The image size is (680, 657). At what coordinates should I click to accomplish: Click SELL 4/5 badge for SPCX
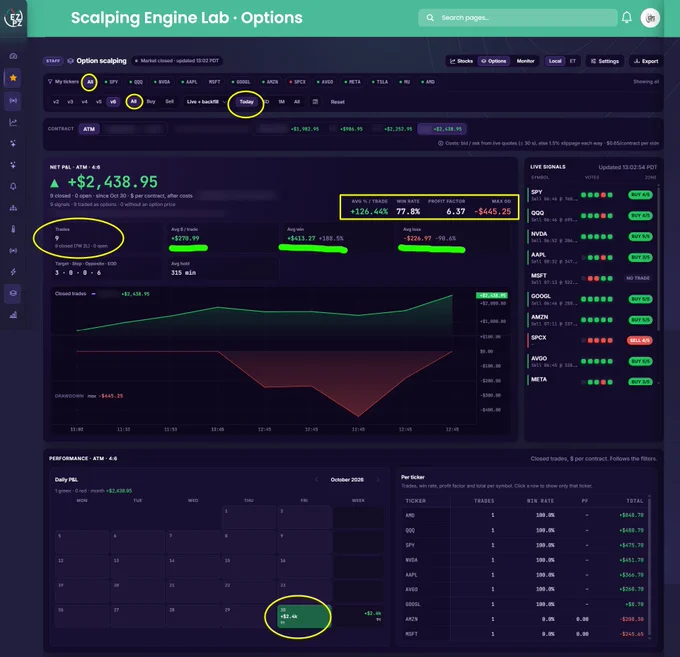[x=640, y=340]
